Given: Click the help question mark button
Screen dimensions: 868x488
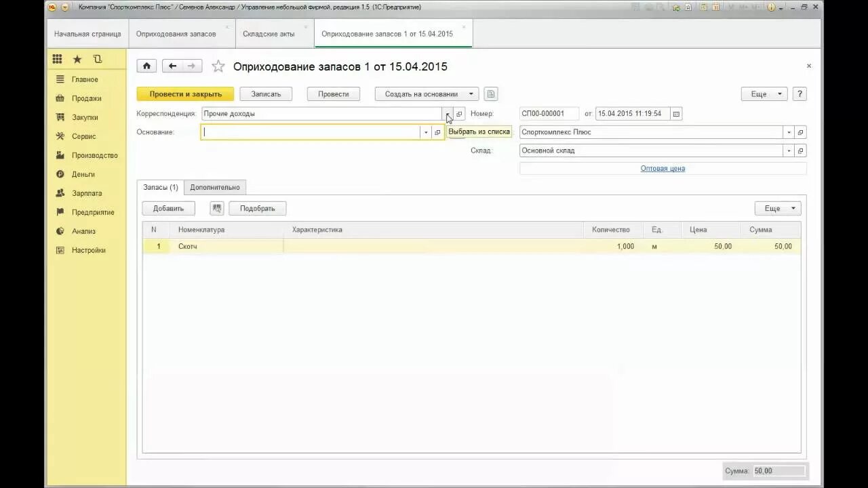Looking at the screenshot, I should click(x=800, y=94).
